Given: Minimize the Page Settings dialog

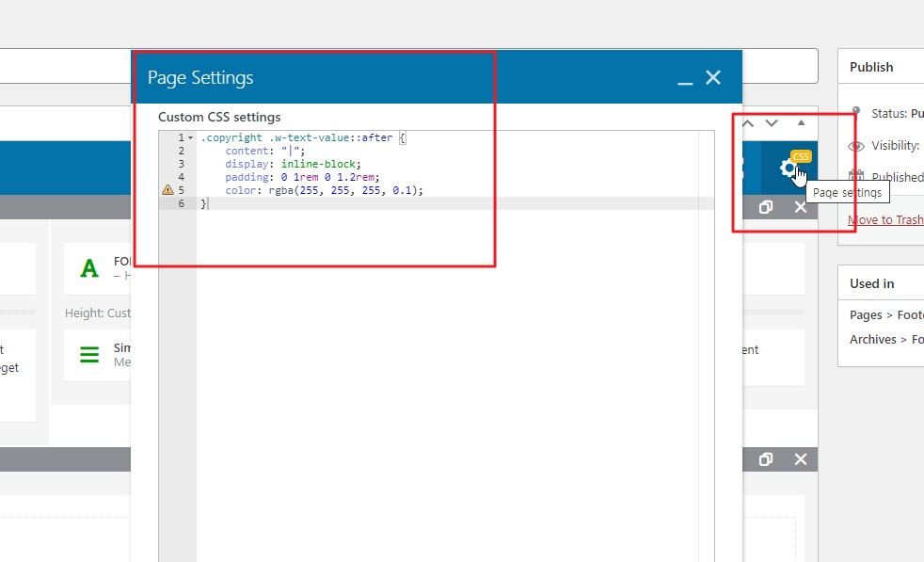Looking at the screenshot, I should tap(685, 83).
